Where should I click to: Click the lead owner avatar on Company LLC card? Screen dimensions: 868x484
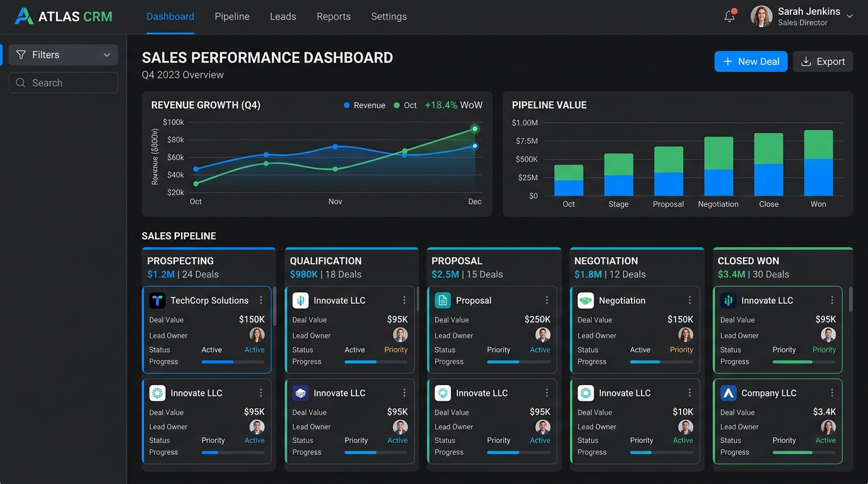[828, 427]
